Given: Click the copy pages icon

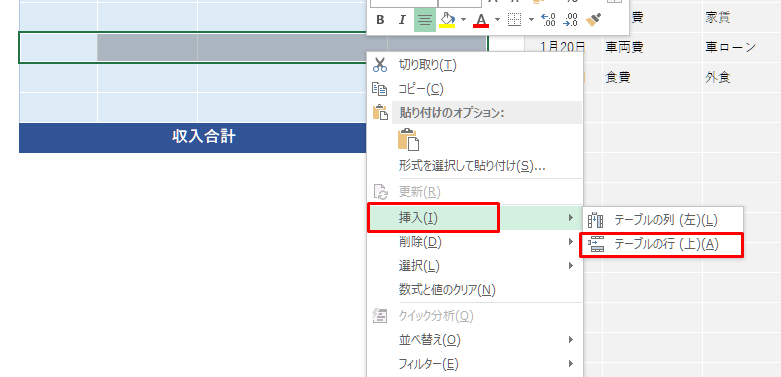Looking at the screenshot, I should click(380, 89).
